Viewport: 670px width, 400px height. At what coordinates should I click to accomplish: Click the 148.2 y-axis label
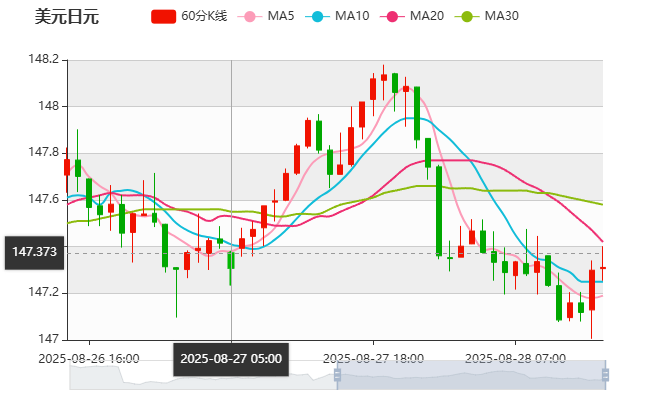point(44,59)
